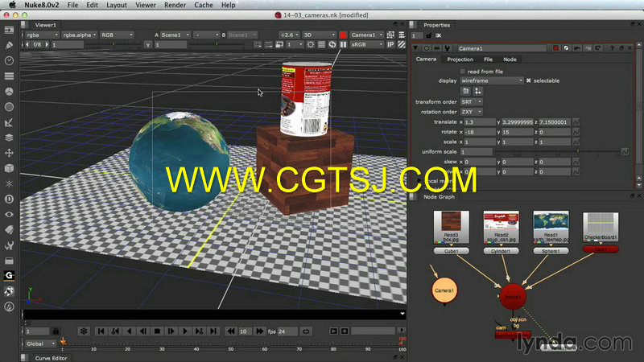Click the fps input field showing 24
Screen dimensions: 644x362
[x=287, y=331]
